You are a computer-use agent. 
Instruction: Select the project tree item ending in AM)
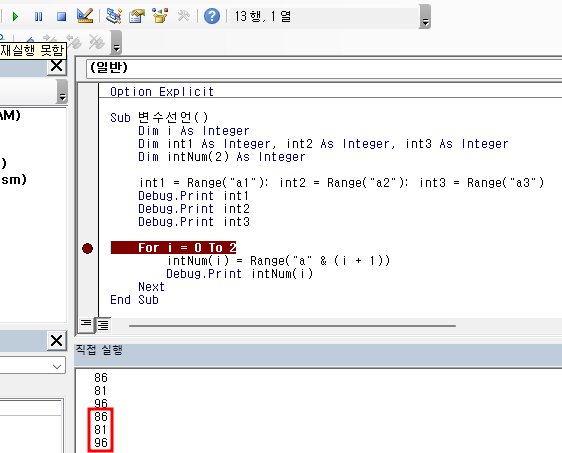10,115
